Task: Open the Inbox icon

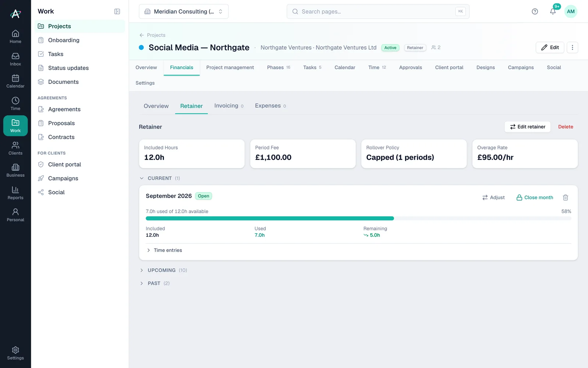Action: [x=15, y=59]
